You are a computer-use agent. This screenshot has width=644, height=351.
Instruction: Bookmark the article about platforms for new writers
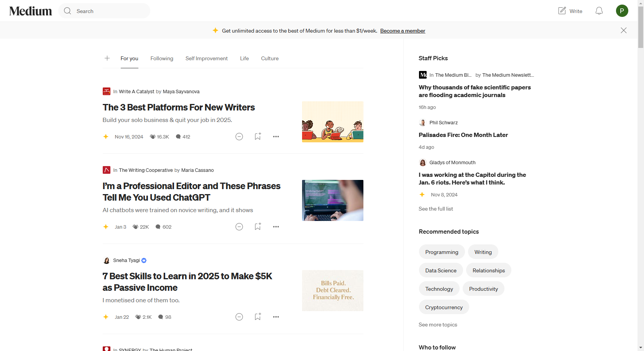[257, 136]
